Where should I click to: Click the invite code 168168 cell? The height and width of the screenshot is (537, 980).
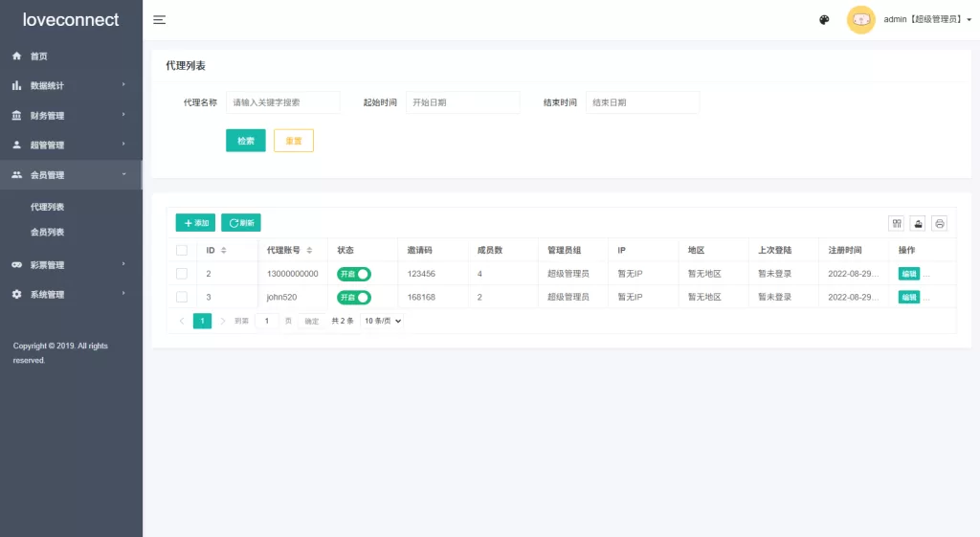[434, 297]
